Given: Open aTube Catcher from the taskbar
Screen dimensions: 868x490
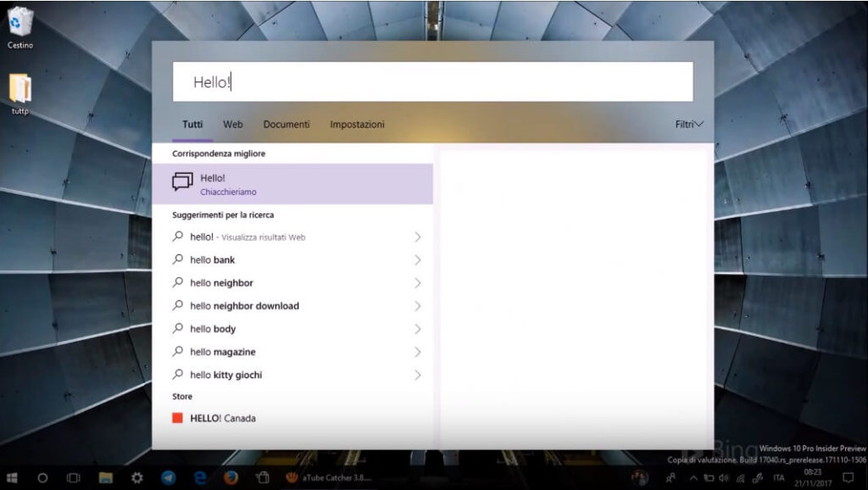Looking at the screenshot, I should pos(294,477).
